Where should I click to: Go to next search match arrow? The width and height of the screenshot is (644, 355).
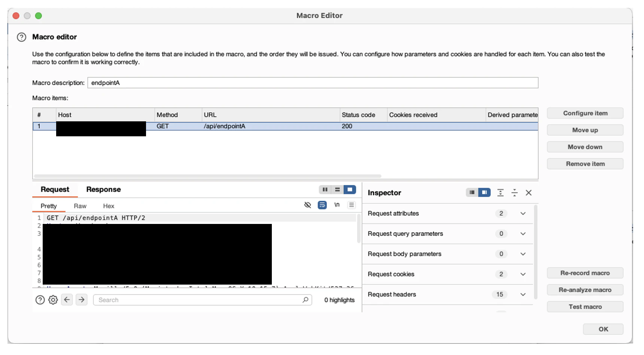[x=82, y=300]
